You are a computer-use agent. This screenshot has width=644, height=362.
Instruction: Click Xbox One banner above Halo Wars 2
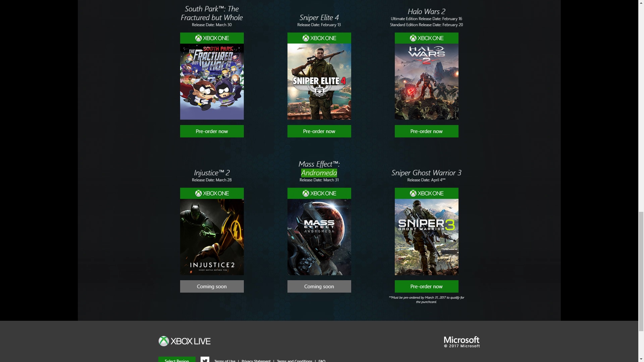click(427, 38)
